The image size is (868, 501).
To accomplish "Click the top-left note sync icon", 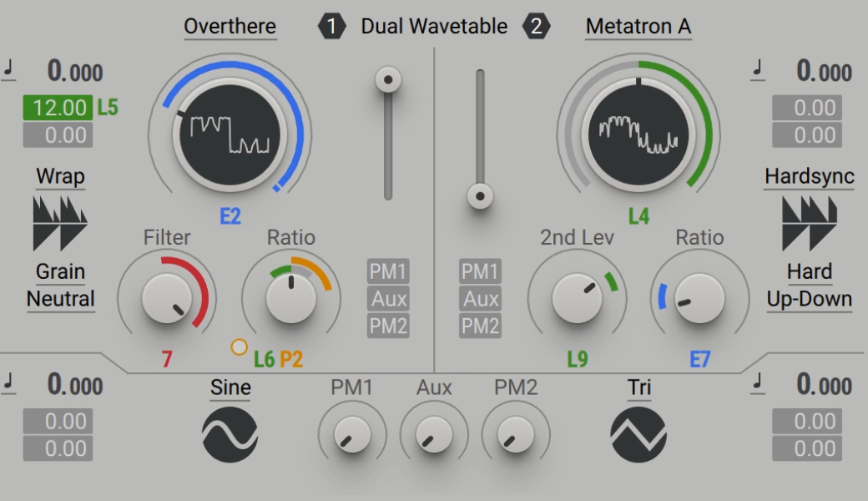I will [x=8, y=70].
